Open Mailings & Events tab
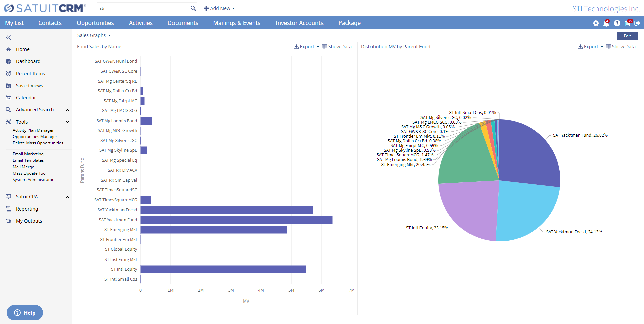 point(237,23)
